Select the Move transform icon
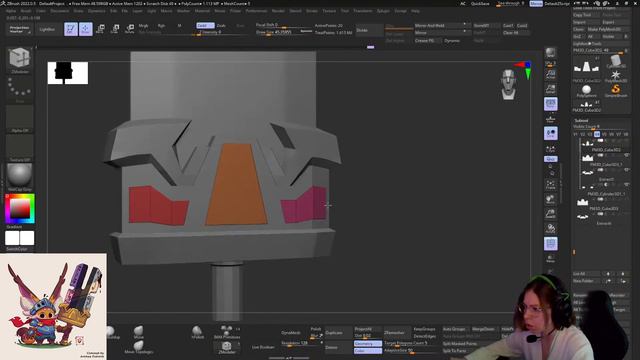 click(x=100, y=29)
